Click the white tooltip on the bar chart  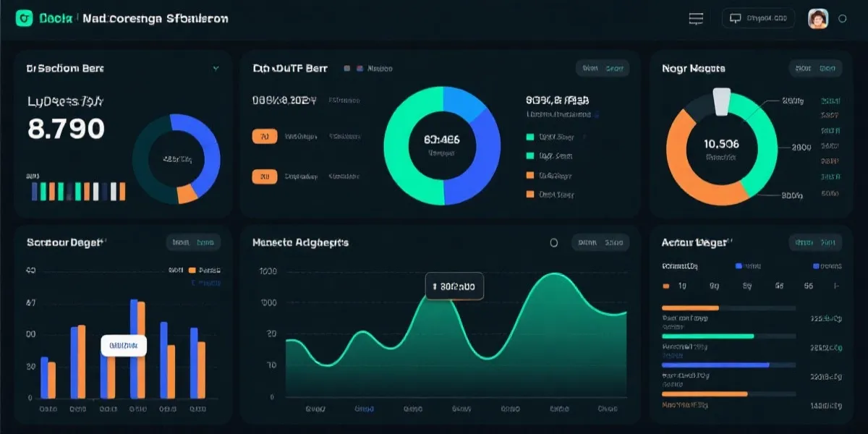[x=123, y=346]
